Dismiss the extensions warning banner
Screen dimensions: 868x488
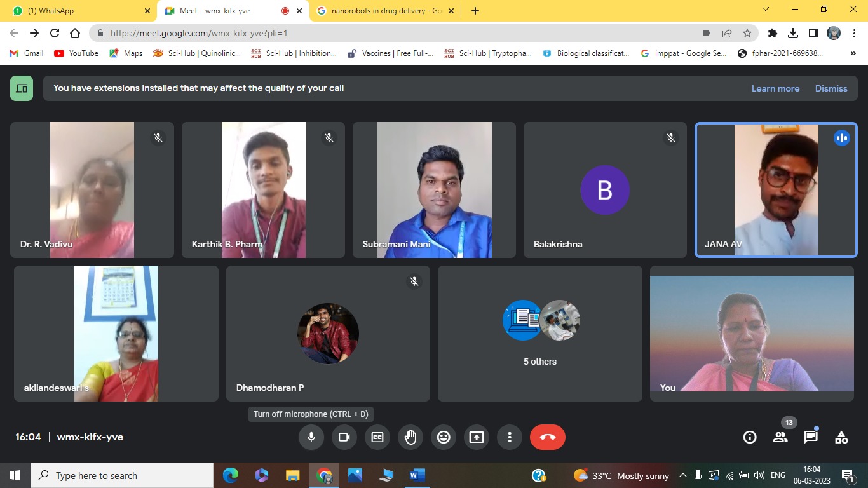[x=831, y=88]
